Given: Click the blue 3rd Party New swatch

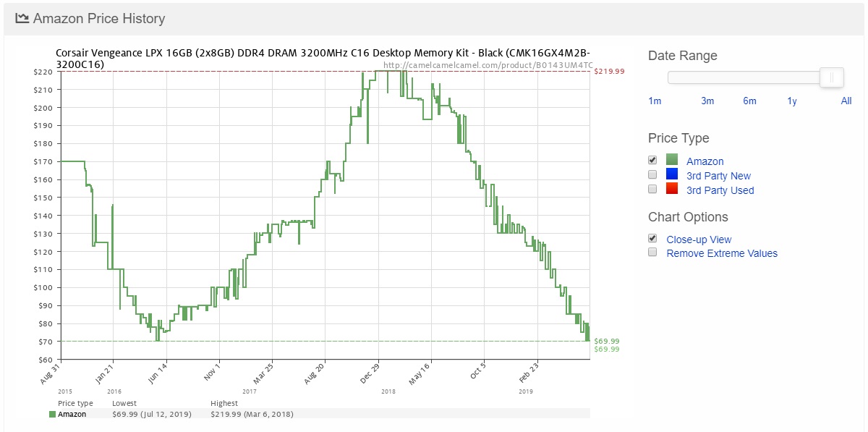Looking at the screenshot, I should pos(672,175).
